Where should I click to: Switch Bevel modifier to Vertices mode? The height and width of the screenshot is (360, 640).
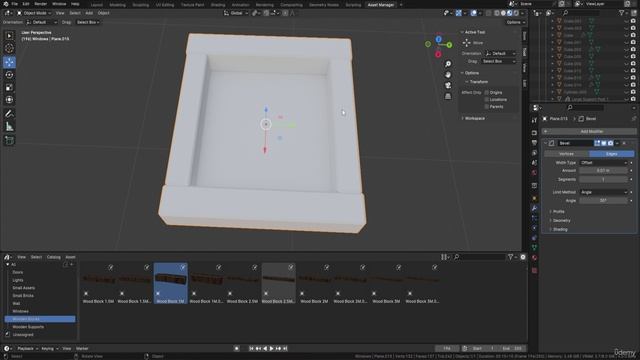coord(567,154)
